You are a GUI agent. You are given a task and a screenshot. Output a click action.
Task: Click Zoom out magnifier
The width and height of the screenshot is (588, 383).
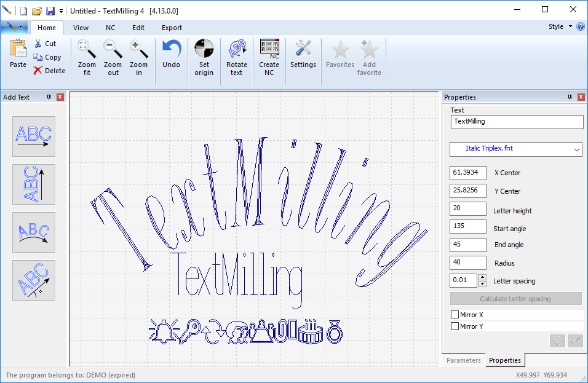[x=113, y=57]
